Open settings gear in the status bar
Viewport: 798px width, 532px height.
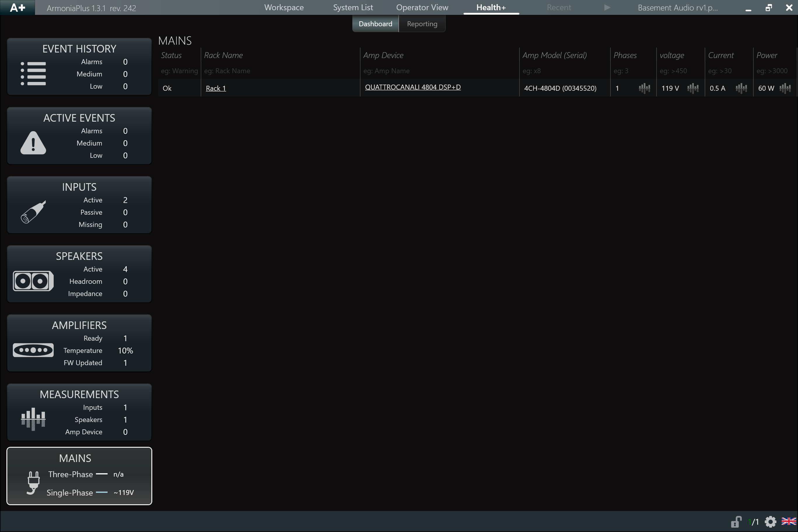771,522
